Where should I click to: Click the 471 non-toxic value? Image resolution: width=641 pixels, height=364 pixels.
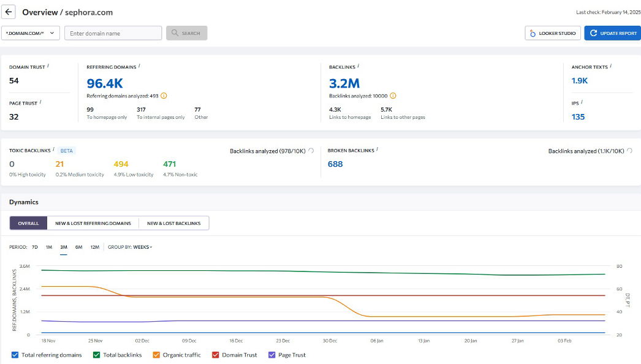pos(169,164)
